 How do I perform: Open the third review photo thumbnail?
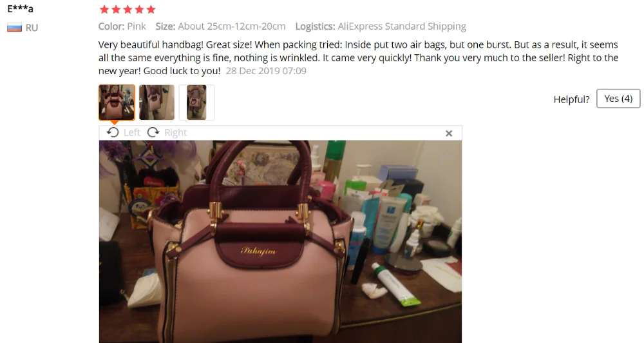coord(196,103)
